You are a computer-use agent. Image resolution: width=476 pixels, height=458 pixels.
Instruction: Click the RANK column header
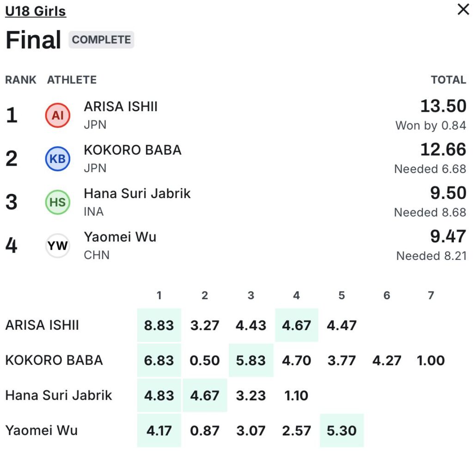(21, 80)
